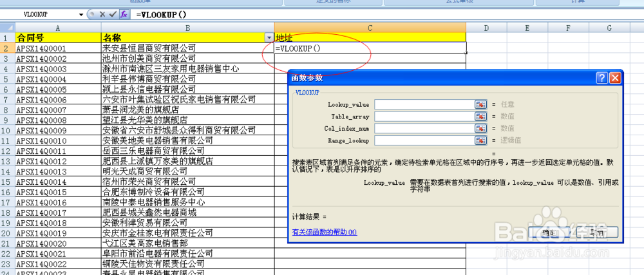The image size is (644, 275).
Task: Select the Name Box field
Action: 39,14
